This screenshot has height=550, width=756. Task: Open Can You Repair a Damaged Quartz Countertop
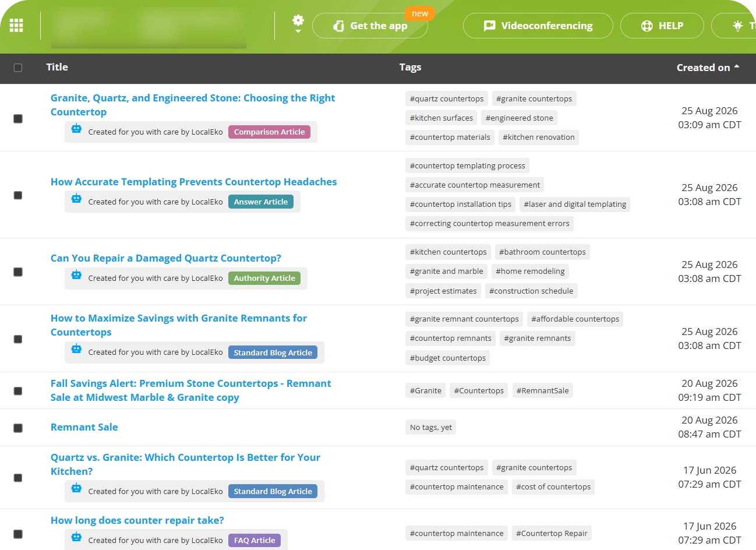tap(166, 258)
